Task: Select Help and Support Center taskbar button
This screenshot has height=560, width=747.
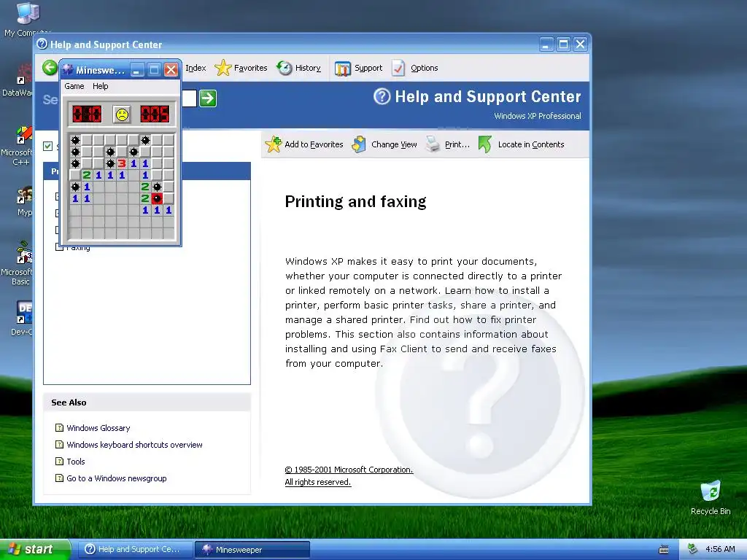Action: 134,550
